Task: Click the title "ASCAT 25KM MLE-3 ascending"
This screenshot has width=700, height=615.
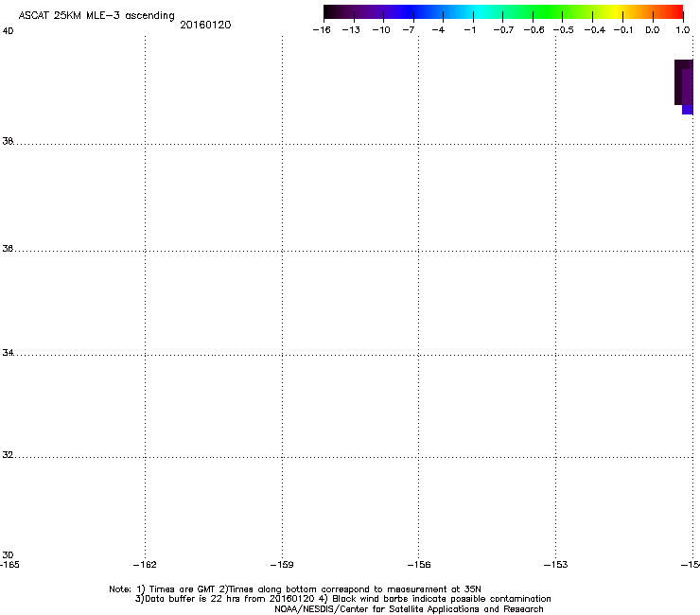Action: 96,16
